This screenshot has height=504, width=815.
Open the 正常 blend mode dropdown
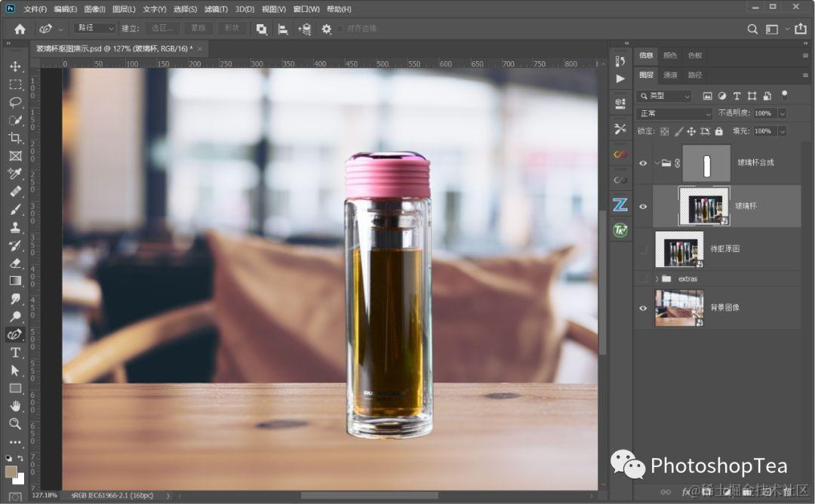coord(674,113)
